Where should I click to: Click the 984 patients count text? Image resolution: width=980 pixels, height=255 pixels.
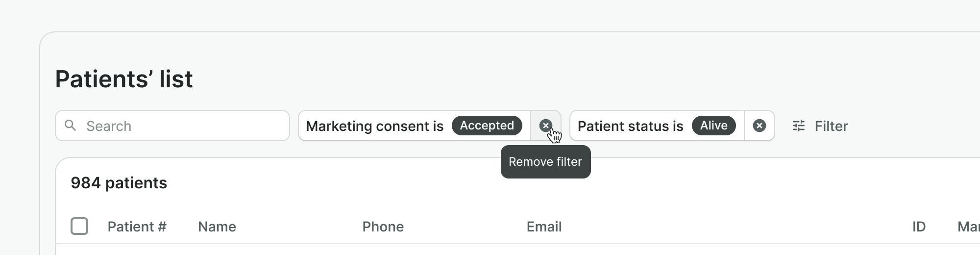coord(119,183)
